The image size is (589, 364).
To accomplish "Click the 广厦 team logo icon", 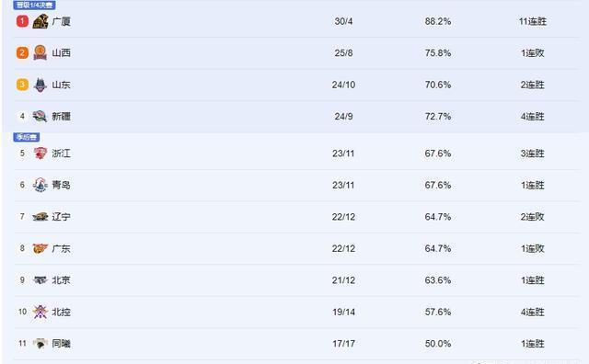I will click(40, 21).
